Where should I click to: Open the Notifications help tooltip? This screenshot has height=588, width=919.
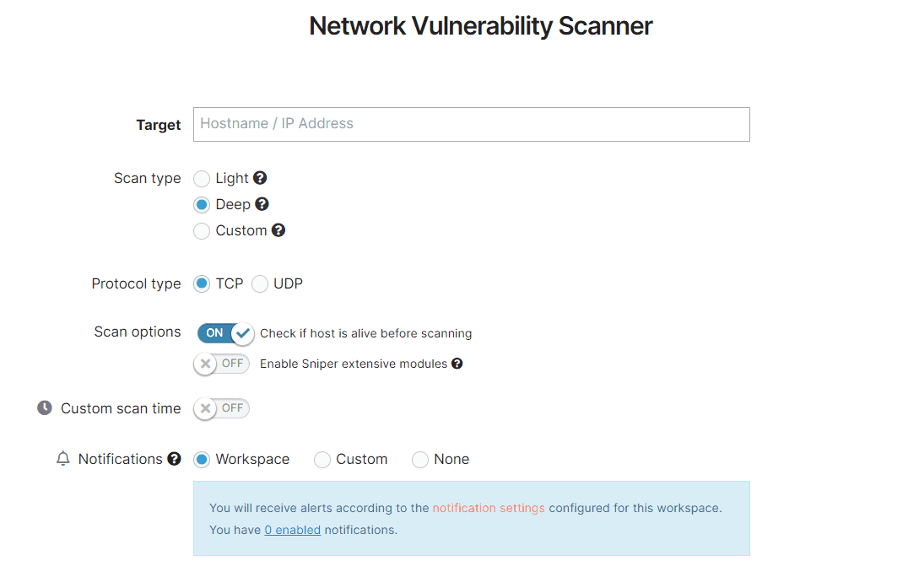[x=173, y=459]
